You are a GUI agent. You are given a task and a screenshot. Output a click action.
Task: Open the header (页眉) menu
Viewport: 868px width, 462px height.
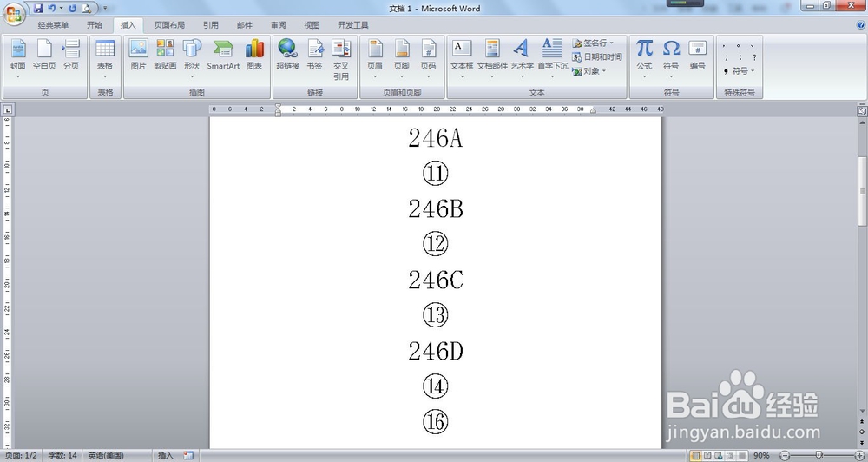click(x=375, y=58)
